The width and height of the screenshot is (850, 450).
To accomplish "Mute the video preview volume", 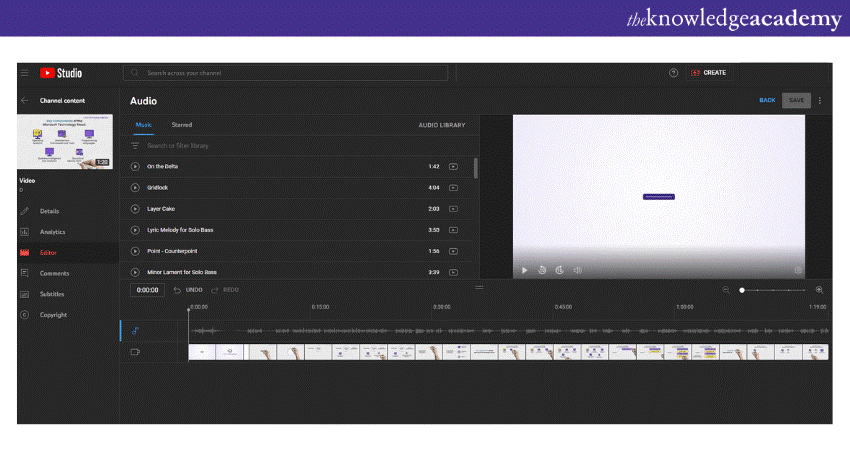I will (577, 270).
